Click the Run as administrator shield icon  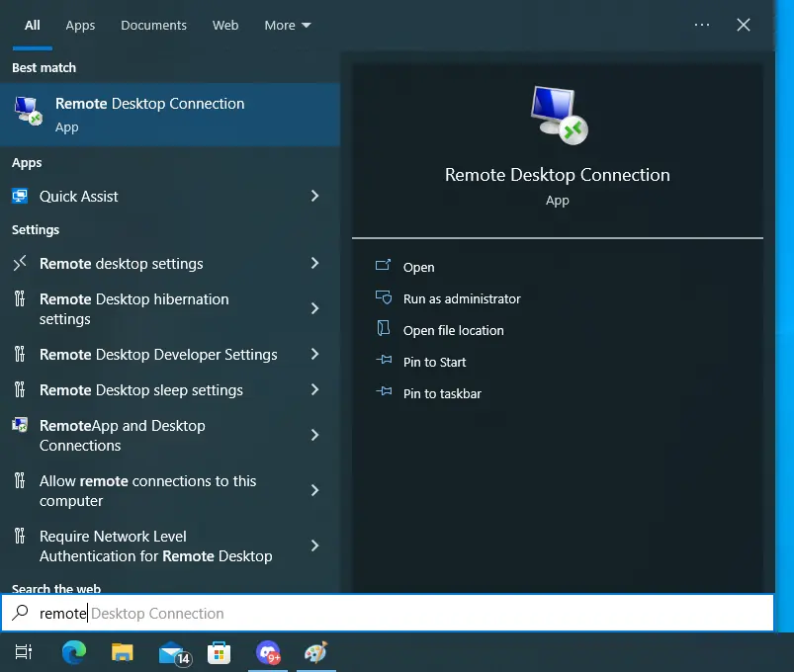384,297
